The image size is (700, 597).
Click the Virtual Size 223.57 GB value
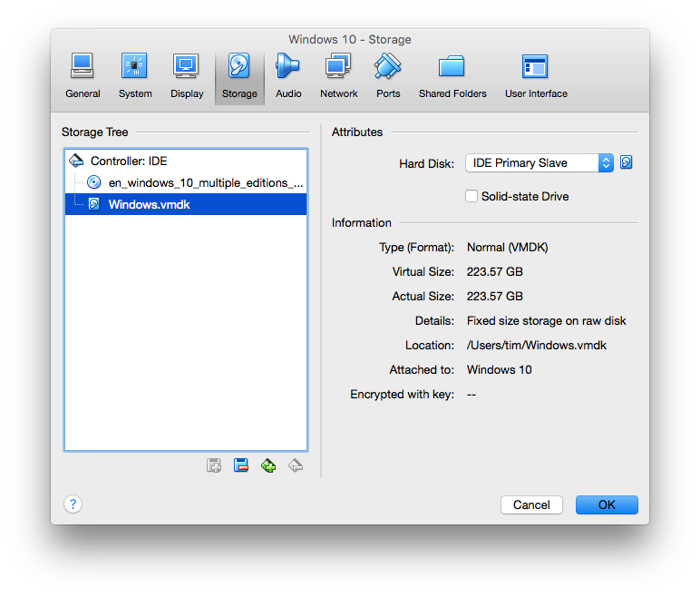495,271
